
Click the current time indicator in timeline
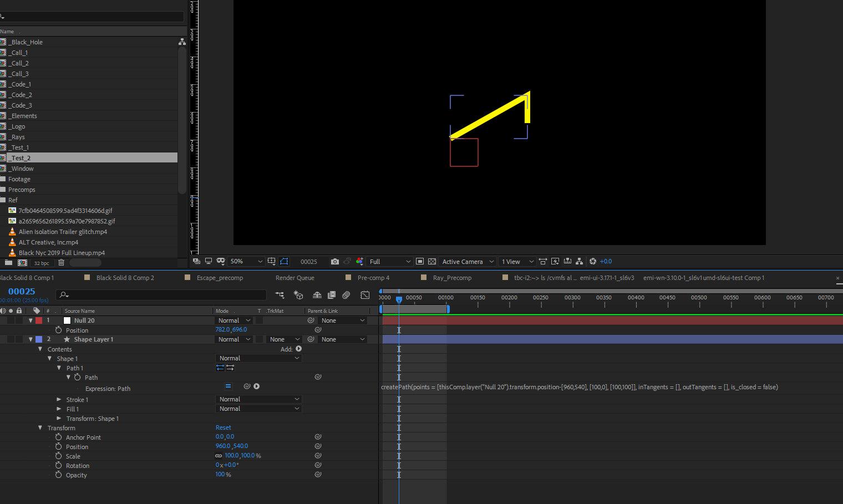399,299
